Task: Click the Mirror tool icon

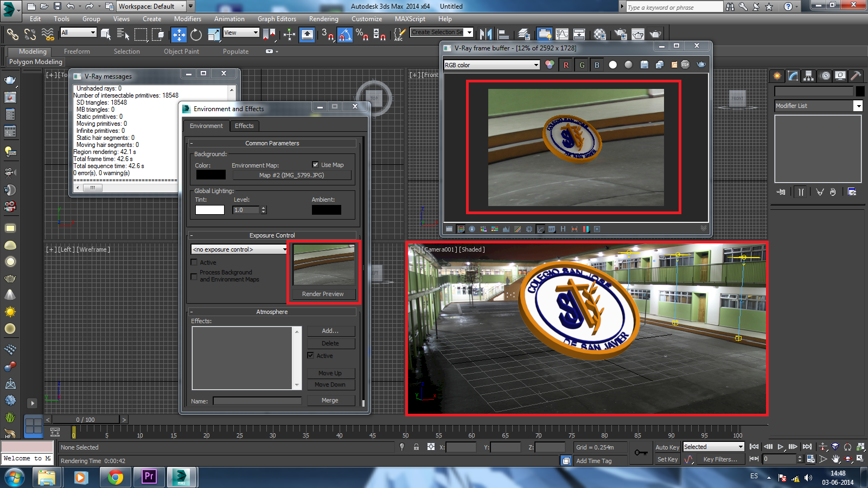Action: coord(486,34)
